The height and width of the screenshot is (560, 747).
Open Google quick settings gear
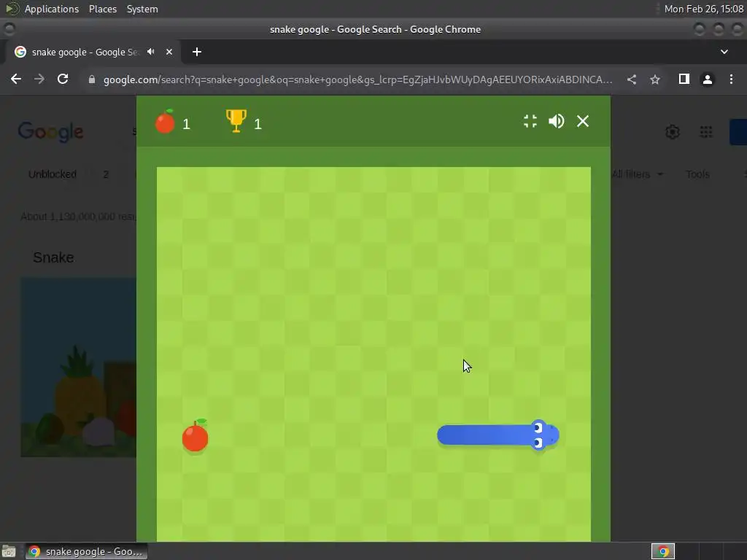pyautogui.click(x=672, y=132)
